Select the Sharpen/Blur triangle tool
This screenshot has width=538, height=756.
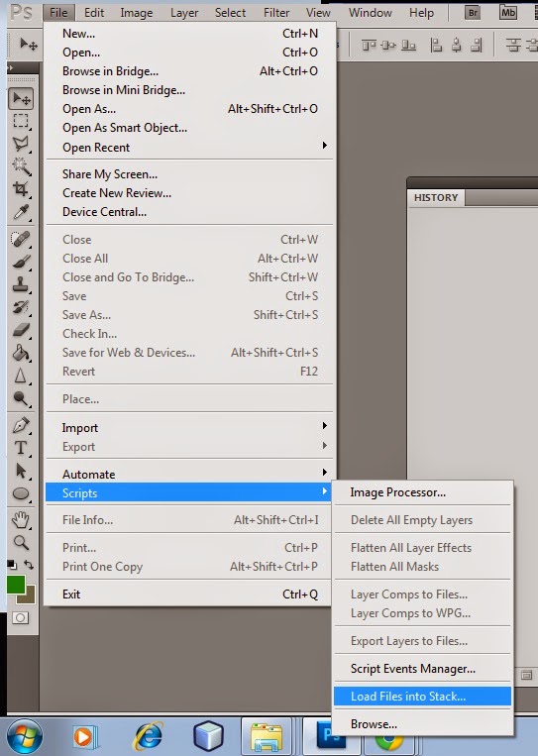point(21,376)
